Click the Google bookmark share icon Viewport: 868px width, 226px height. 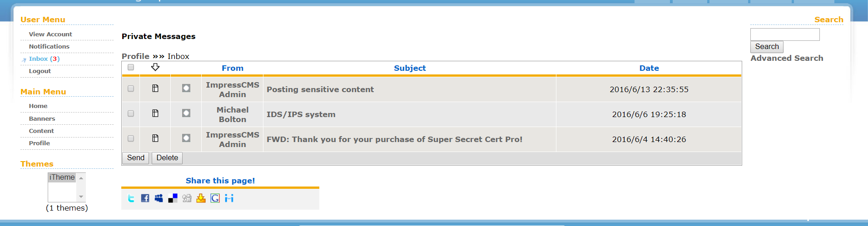[x=215, y=198]
